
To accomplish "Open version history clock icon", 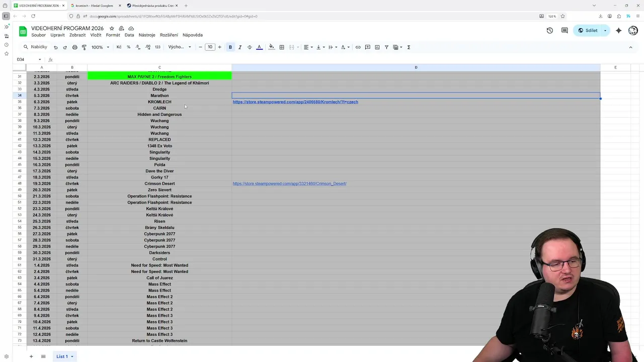I will 550,30.
